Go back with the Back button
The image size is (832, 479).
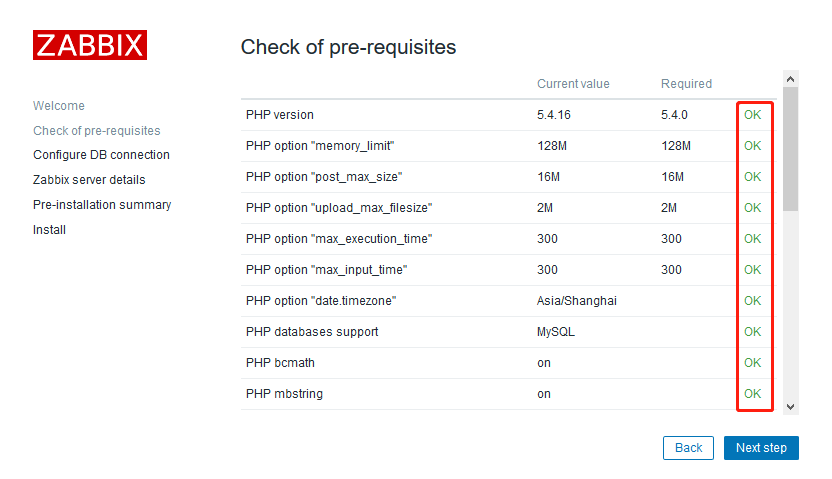click(688, 448)
